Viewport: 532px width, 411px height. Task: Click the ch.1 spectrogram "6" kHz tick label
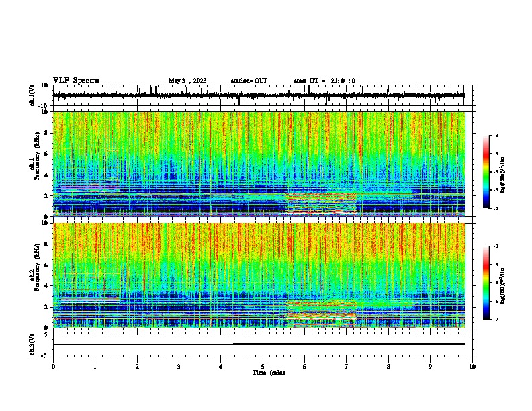click(46, 154)
